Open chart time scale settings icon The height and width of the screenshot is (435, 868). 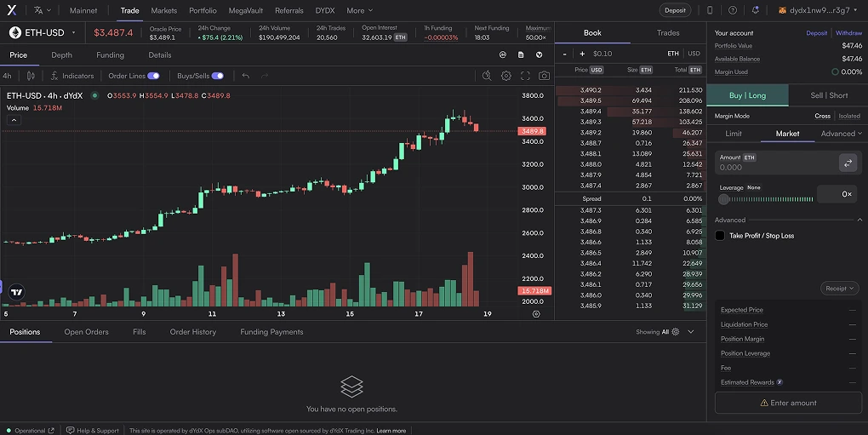[x=536, y=314]
